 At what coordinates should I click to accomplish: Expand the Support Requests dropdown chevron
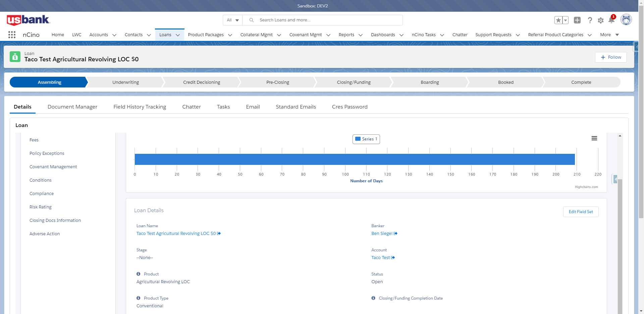click(x=518, y=35)
